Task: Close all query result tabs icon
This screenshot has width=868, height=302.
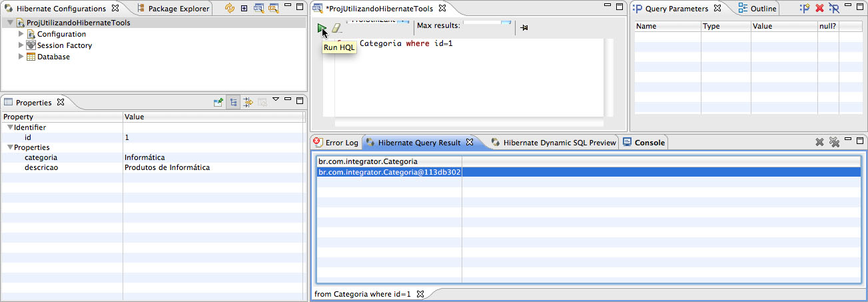Action: coord(833,142)
